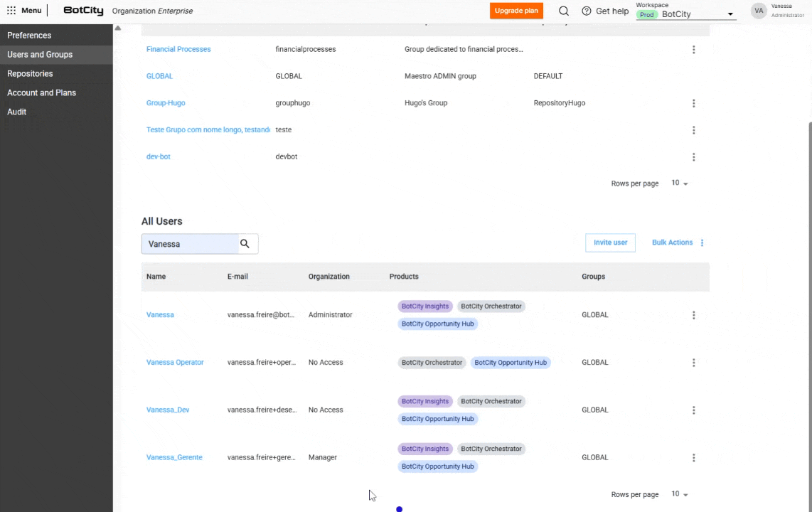This screenshot has width=812, height=512.
Task: Open the Audit section in the sidebar
Action: click(x=16, y=112)
